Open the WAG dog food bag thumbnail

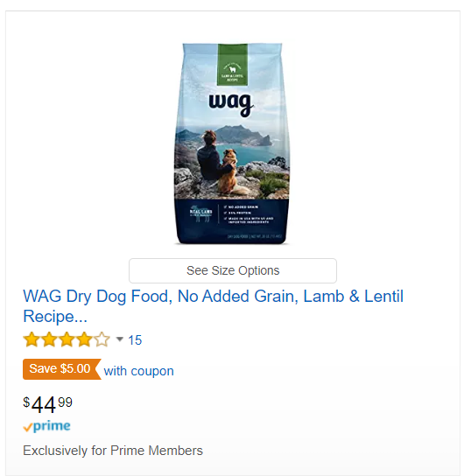coord(232,143)
